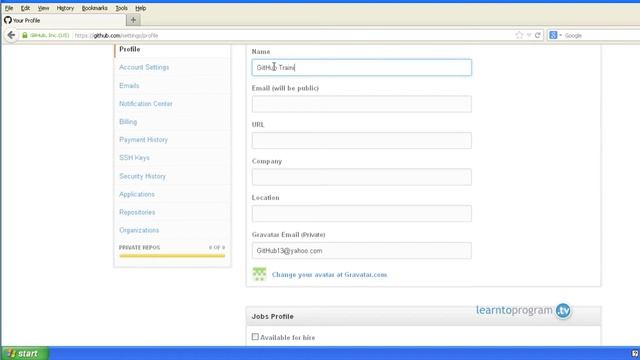
Task: Open the address bar history dropdown arrow
Action: pos(529,36)
